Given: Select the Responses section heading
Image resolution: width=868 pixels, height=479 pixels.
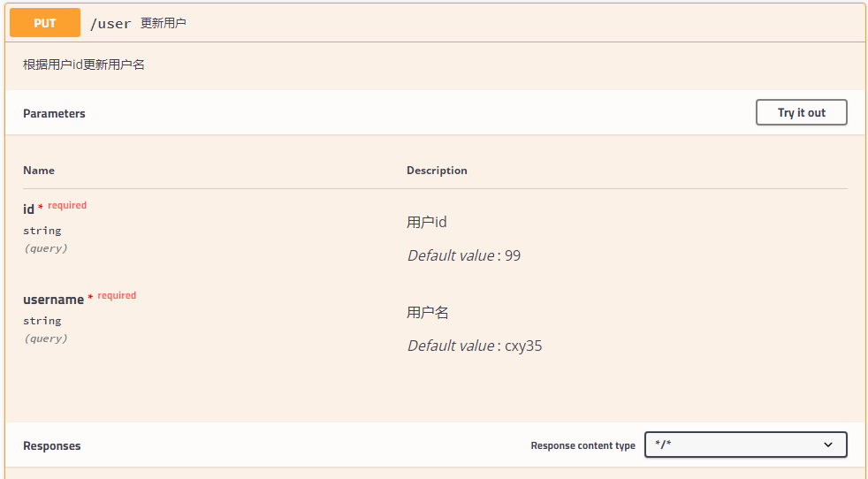Looking at the screenshot, I should click(x=51, y=446).
